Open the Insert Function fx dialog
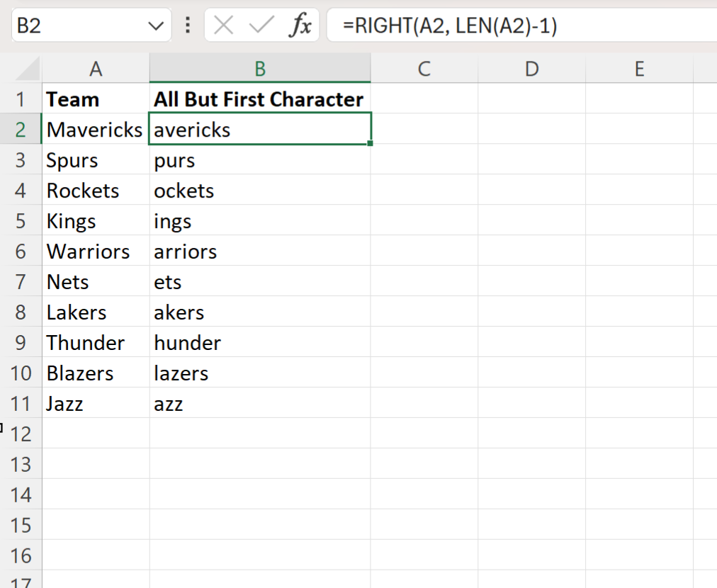This screenshot has width=717, height=588. point(300,25)
